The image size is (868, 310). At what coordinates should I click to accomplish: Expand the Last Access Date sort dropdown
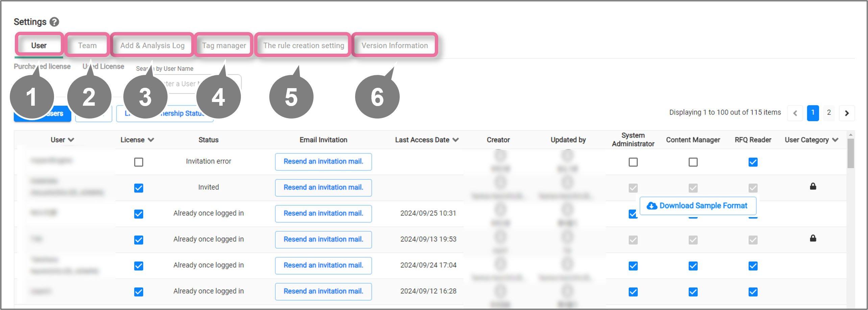click(455, 140)
